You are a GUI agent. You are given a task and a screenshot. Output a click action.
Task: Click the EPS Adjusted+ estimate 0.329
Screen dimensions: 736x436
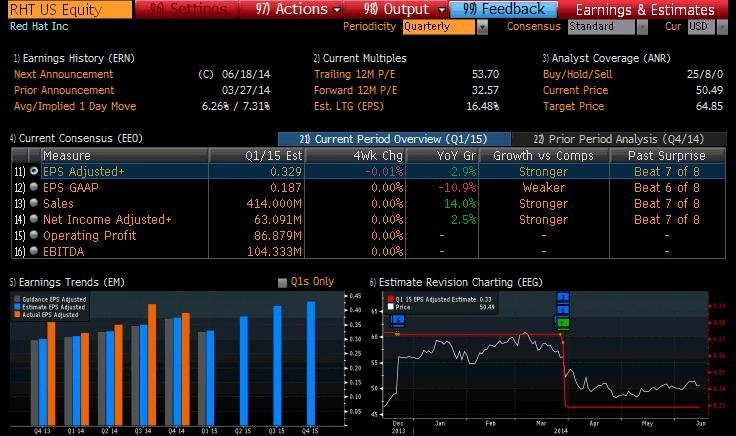(286, 172)
